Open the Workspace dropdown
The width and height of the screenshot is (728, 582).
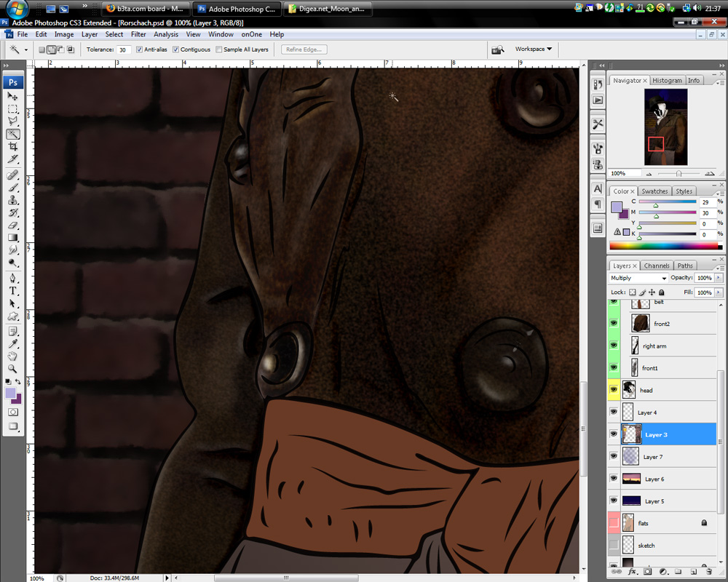tap(533, 49)
